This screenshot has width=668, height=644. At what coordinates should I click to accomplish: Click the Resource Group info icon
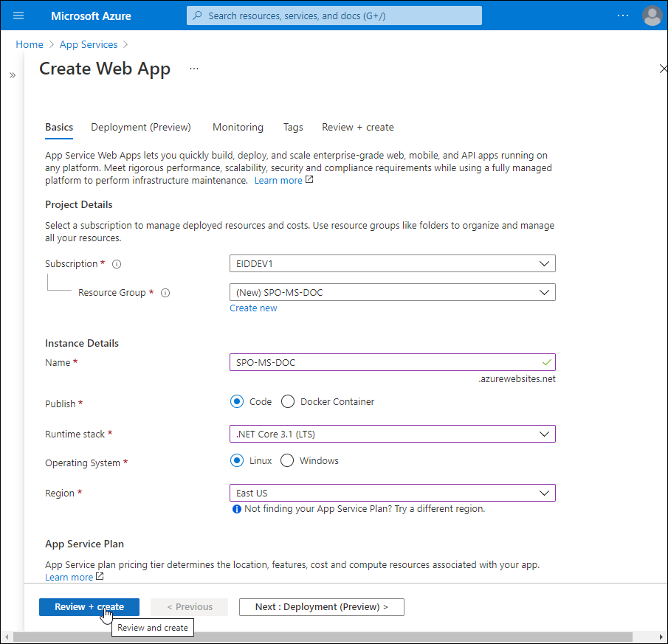165,293
